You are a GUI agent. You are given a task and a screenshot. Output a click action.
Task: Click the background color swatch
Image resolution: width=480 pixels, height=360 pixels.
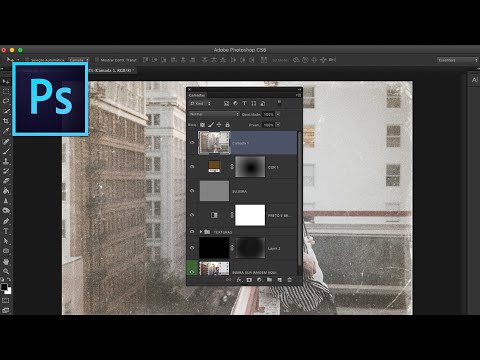(x=8, y=291)
